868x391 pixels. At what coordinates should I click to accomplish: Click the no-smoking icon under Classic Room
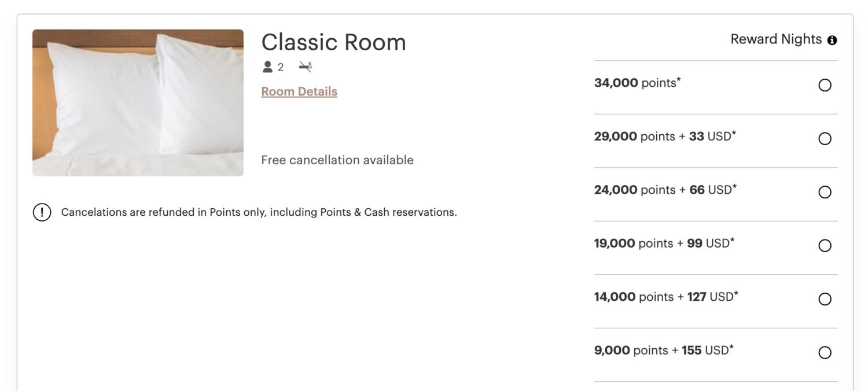point(305,67)
